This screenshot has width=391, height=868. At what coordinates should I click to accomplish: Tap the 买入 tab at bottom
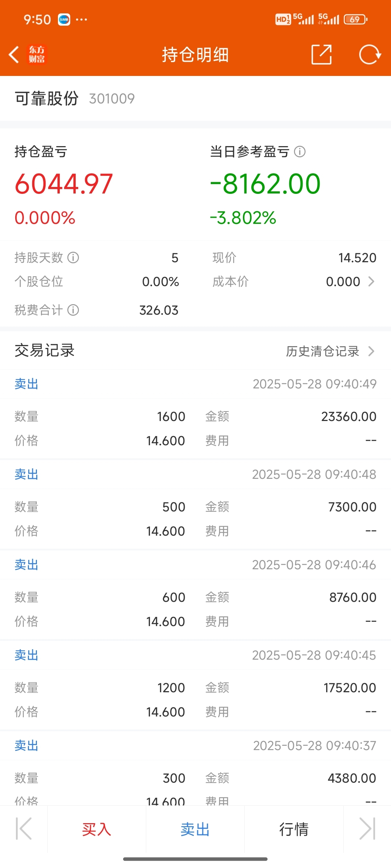[x=97, y=829]
